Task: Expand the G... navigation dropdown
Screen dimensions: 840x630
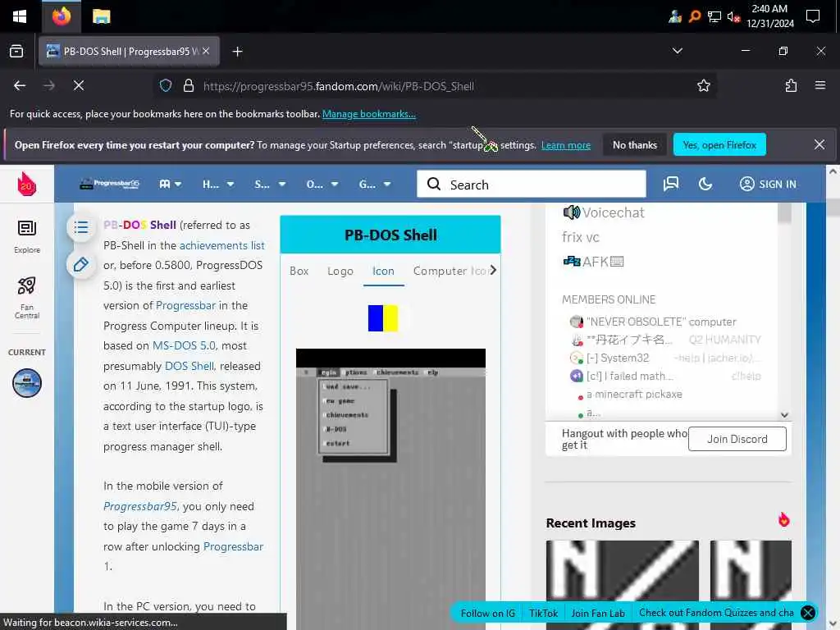Action: pos(374,185)
